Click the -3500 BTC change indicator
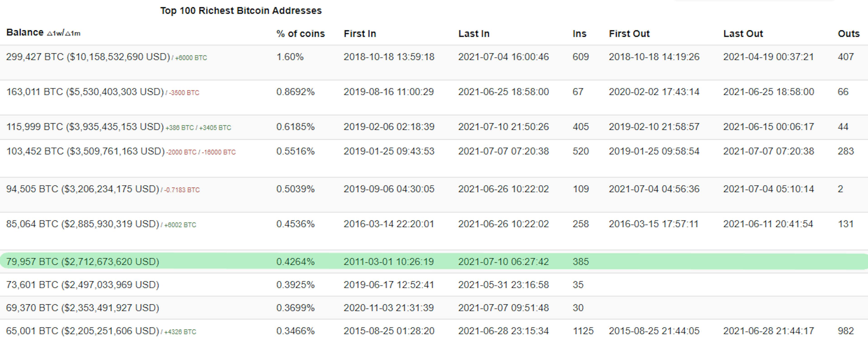The height and width of the screenshot is (351, 868). tap(184, 93)
